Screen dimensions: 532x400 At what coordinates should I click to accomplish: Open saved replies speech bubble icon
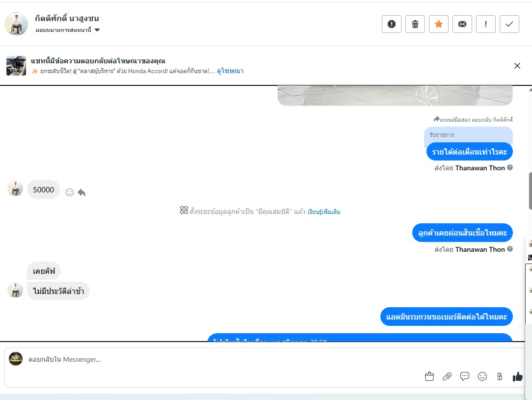[x=464, y=376]
